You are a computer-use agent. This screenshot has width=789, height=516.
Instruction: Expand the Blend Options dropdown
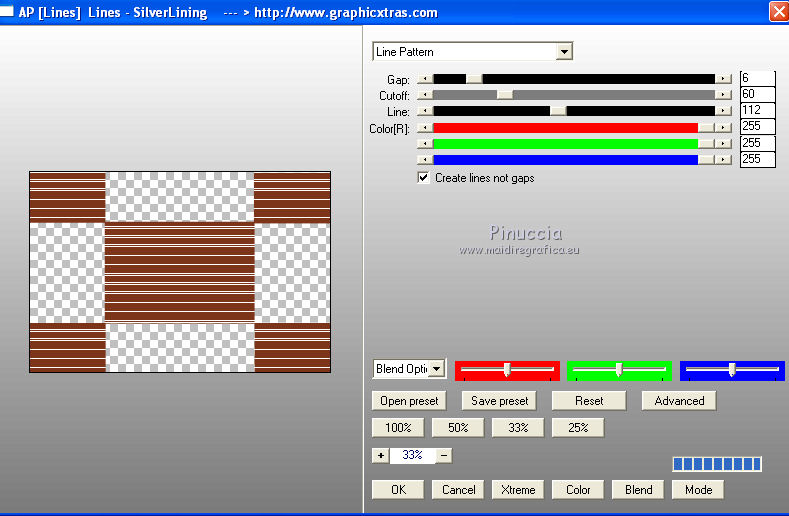437,369
